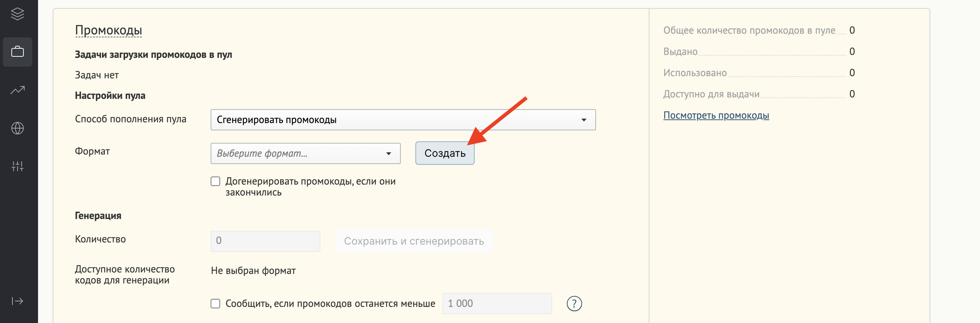Click the logout arrow sidebar icon

point(18,301)
